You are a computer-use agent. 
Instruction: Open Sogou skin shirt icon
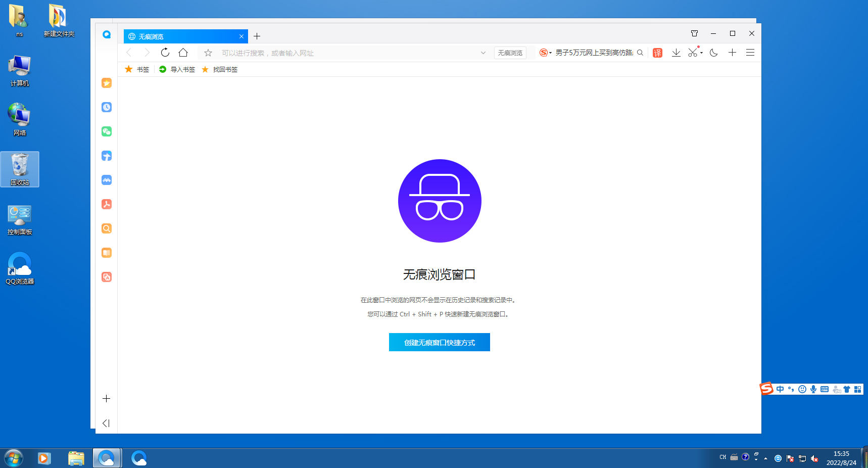pos(847,389)
